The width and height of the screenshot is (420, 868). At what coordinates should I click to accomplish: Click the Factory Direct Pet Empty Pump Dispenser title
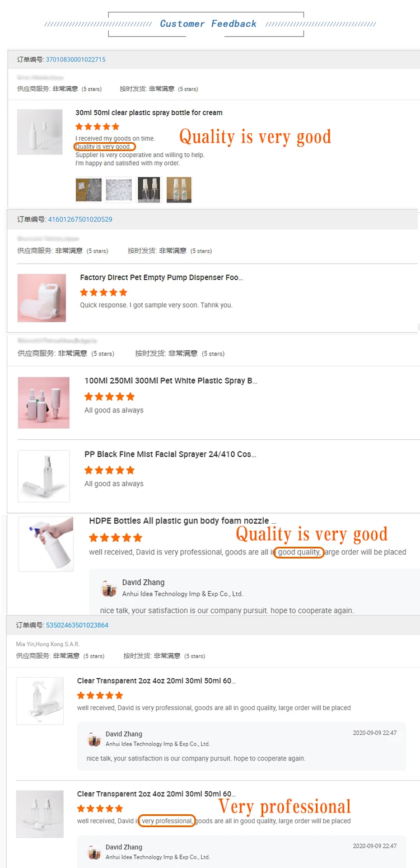point(161,278)
